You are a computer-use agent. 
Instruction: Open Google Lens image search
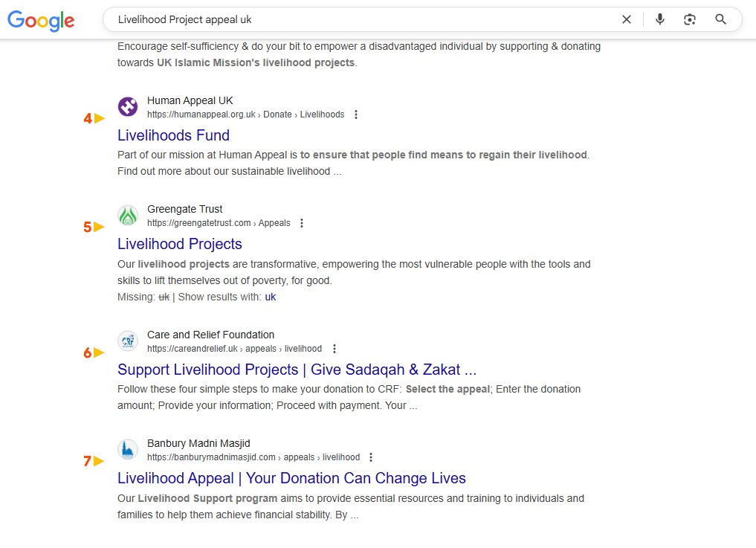coord(690,19)
